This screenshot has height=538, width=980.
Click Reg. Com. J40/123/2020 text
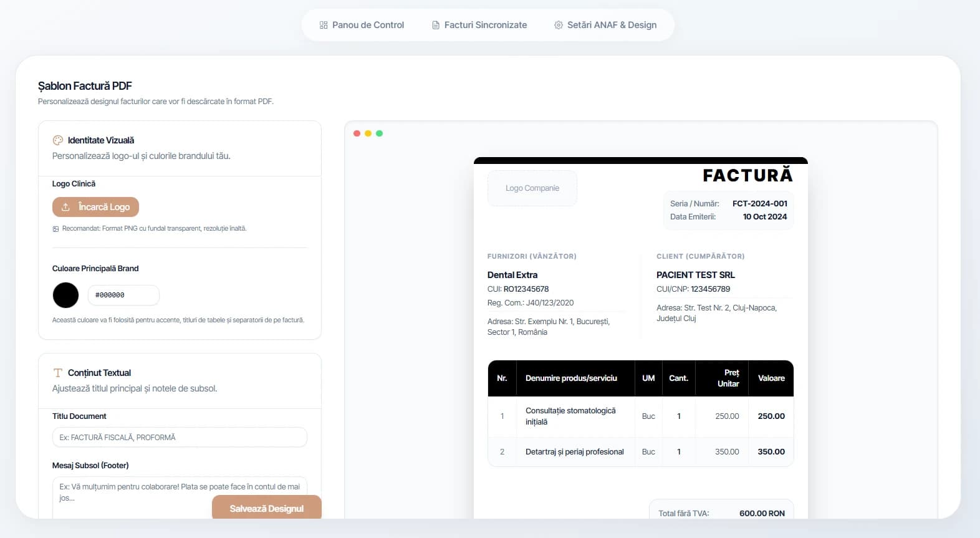pos(531,303)
